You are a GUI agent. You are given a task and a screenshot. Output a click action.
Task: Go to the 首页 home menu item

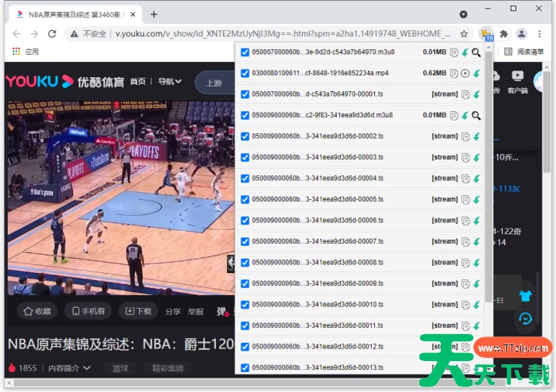137,81
